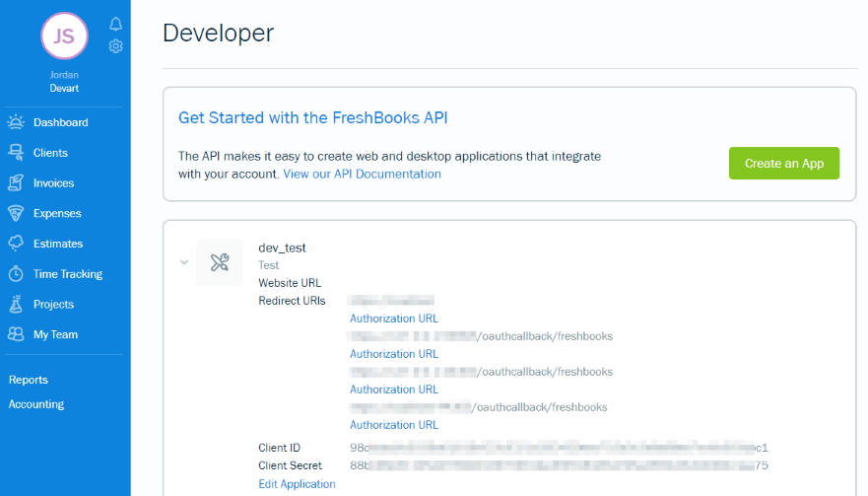Click the Clients icon in sidebar

[x=16, y=153]
